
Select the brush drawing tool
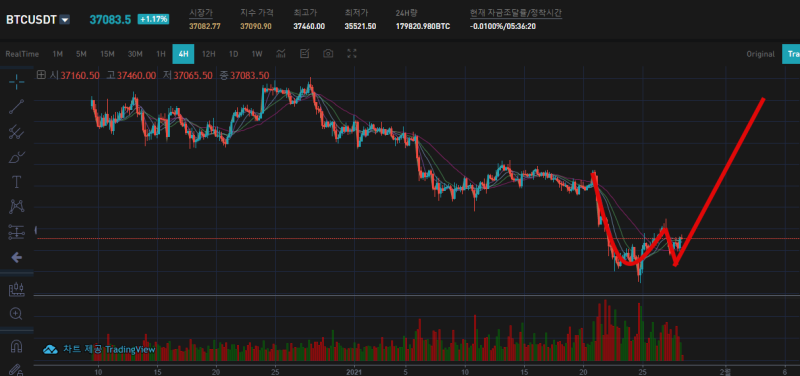coord(16,157)
